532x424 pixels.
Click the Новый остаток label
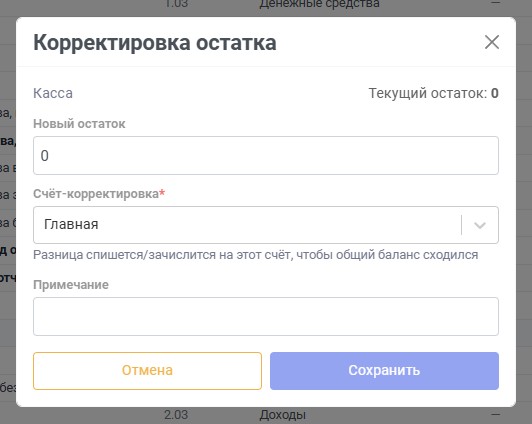79,124
